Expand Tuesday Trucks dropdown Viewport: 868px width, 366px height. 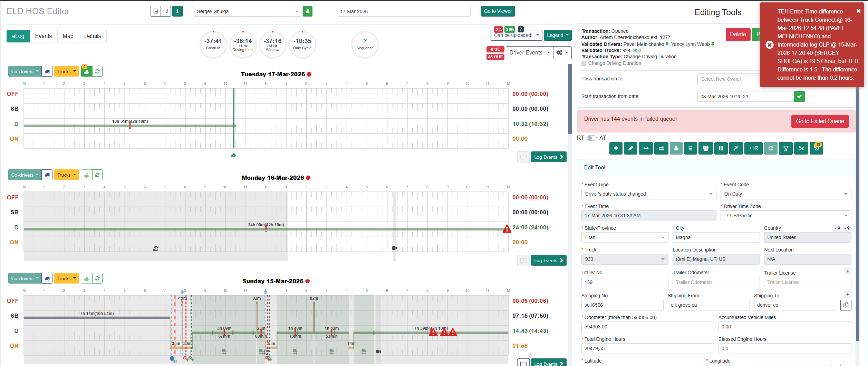[66, 71]
